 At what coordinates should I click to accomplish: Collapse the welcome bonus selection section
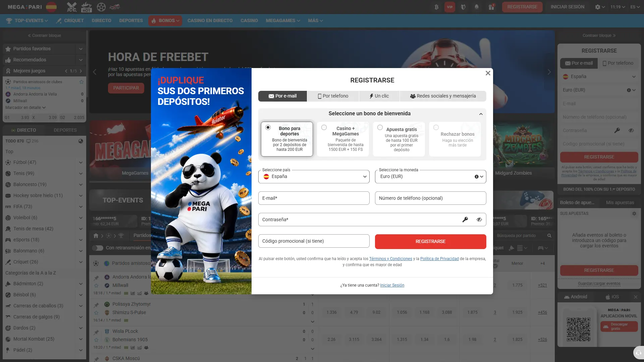click(x=481, y=114)
